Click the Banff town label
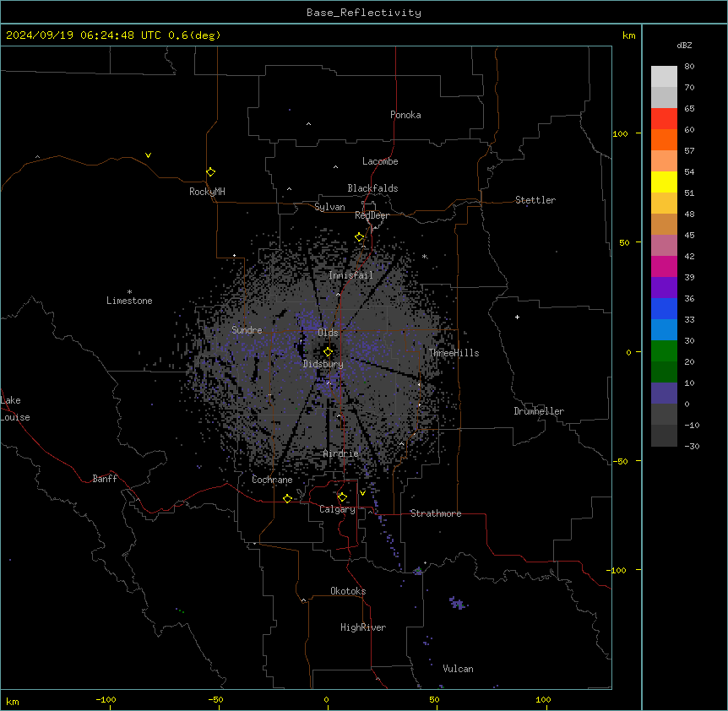Screen dimensions: 728x711 pos(105,479)
